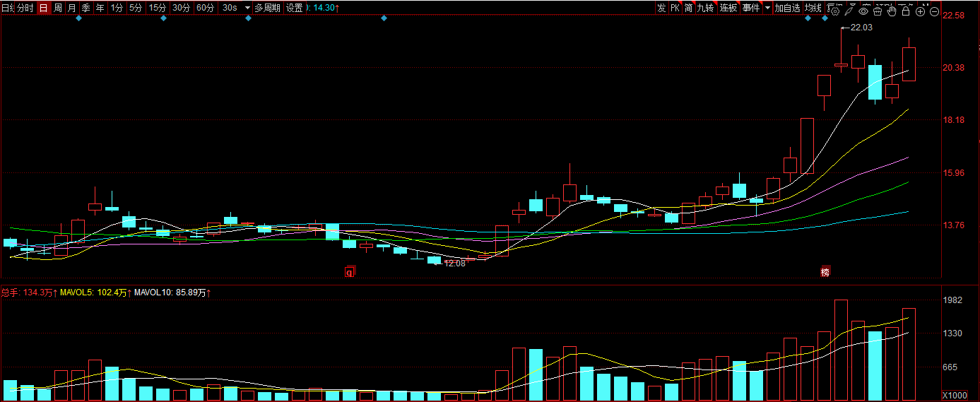This screenshot has height=402, width=980.
Task: Click diamond event marker below the 15分 tab
Action: pyautogui.click(x=163, y=18)
